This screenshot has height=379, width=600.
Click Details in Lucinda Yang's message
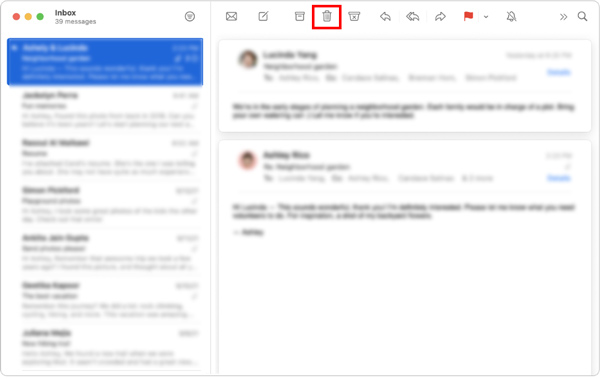[x=559, y=72]
